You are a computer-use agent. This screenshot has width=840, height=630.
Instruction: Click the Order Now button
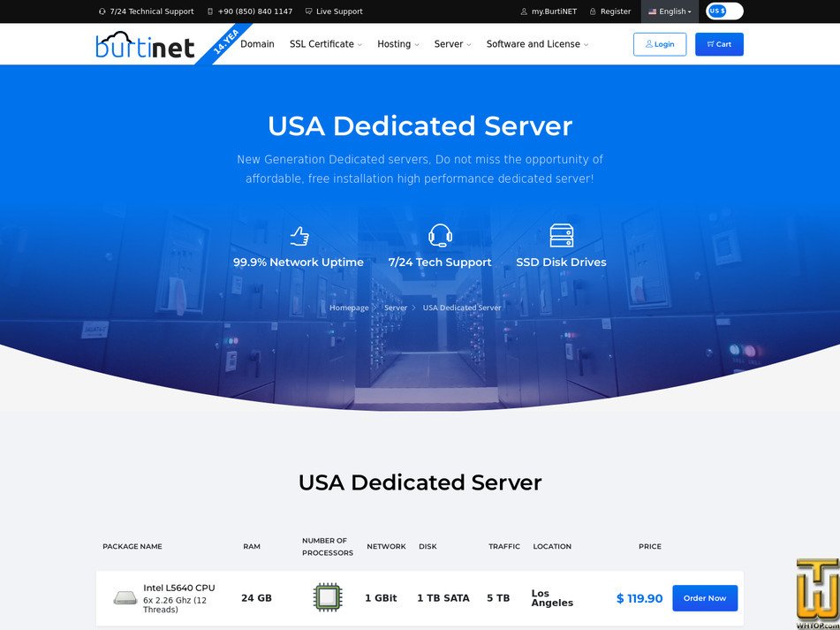coord(705,598)
